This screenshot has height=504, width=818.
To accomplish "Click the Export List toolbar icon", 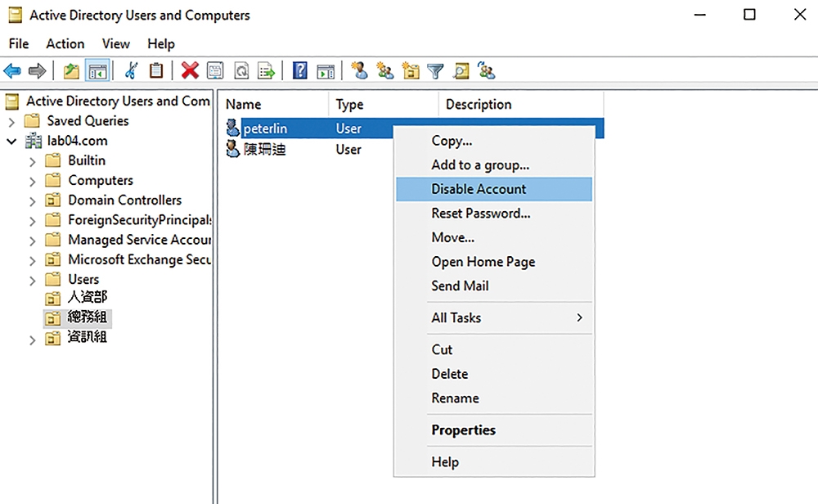I will pos(266,70).
